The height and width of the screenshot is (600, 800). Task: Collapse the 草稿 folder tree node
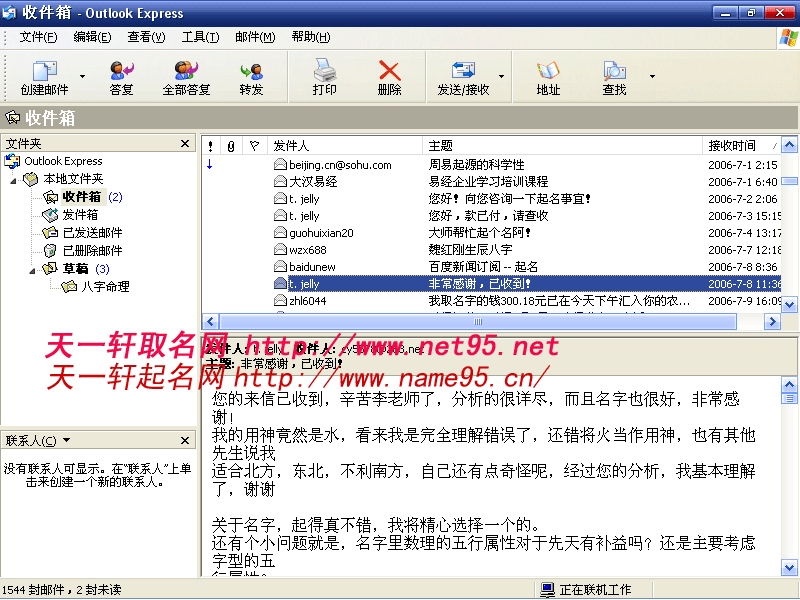click(x=33, y=269)
